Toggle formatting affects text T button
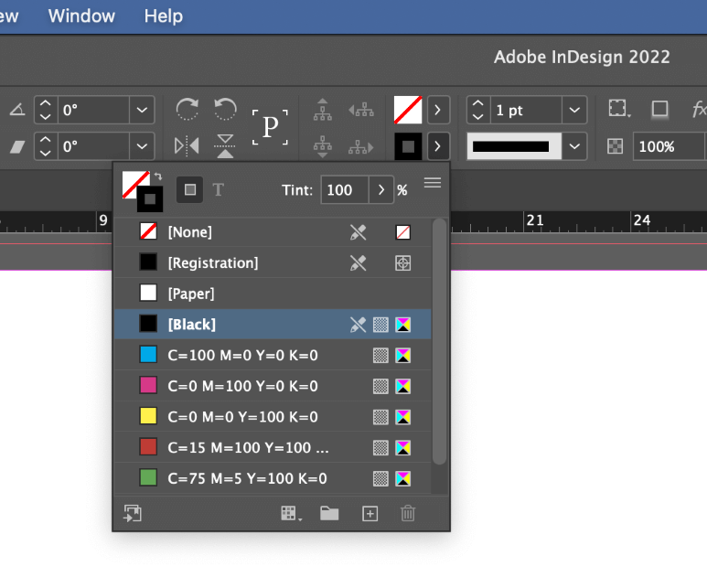707x588 pixels. point(219,190)
